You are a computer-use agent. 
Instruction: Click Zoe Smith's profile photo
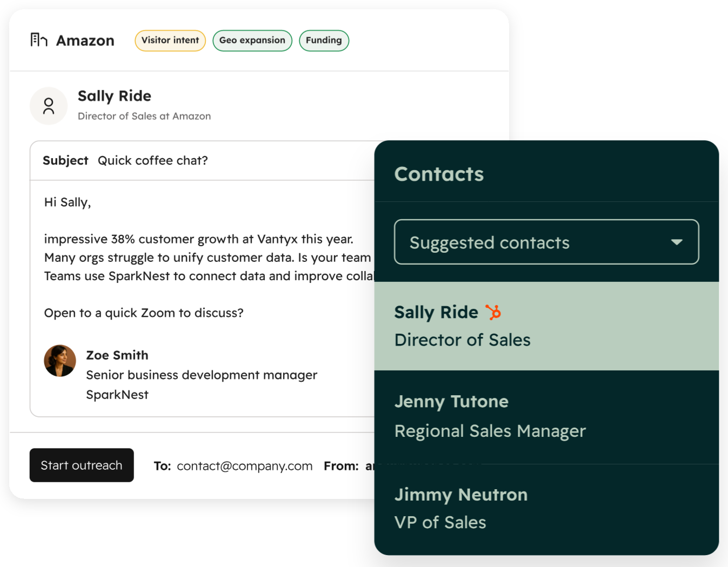60,361
